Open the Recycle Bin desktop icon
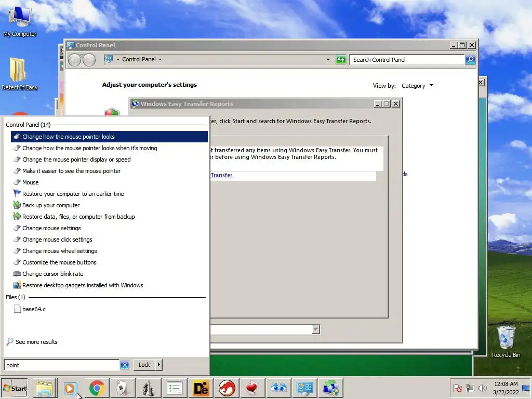532x399 pixels. coord(506,342)
